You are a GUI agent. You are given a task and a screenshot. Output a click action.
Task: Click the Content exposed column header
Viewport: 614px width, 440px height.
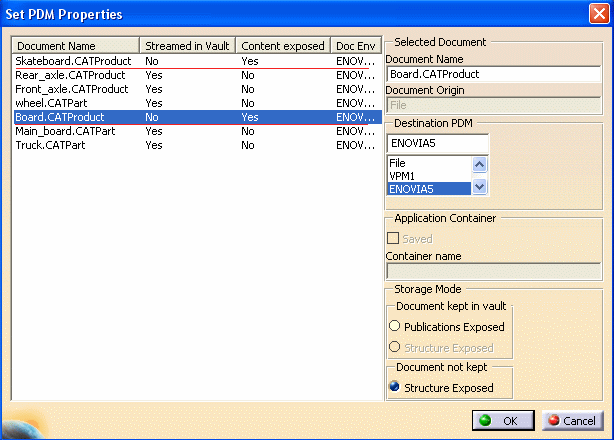[x=283, y=46]
